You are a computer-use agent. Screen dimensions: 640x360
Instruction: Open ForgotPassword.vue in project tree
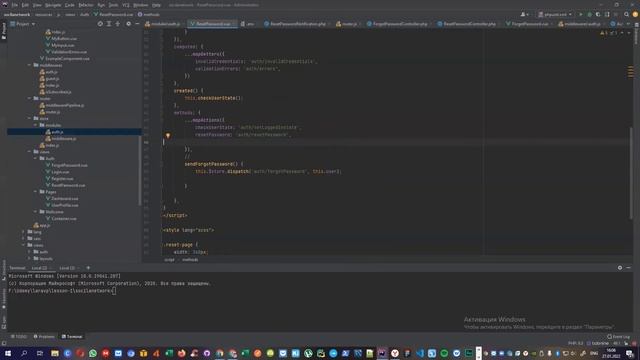coord(67,165)
